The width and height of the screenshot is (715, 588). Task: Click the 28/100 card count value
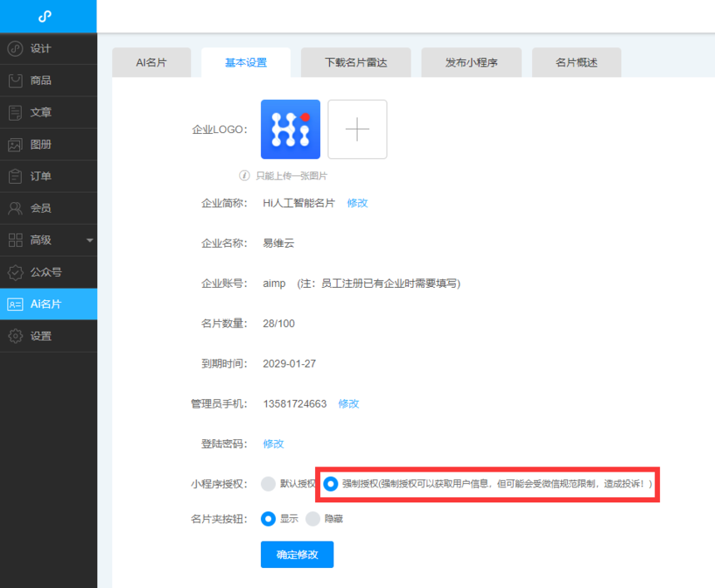pos(279,324)
